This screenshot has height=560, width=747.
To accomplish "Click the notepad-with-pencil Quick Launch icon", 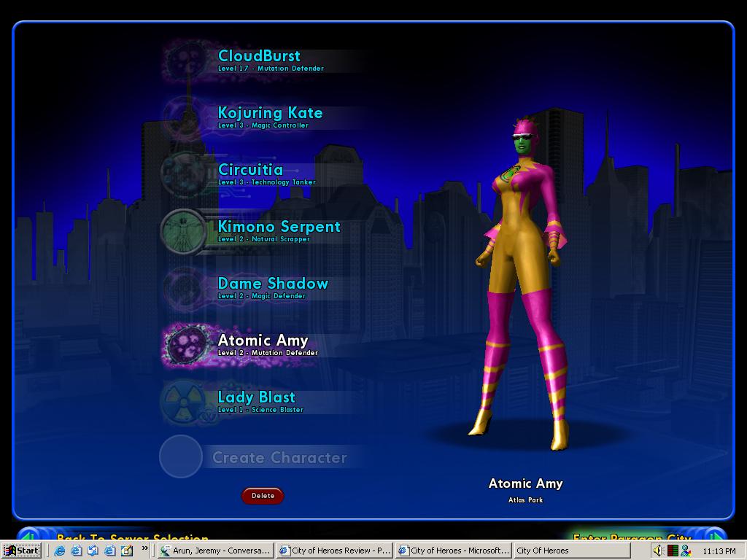I will point(127,551).
